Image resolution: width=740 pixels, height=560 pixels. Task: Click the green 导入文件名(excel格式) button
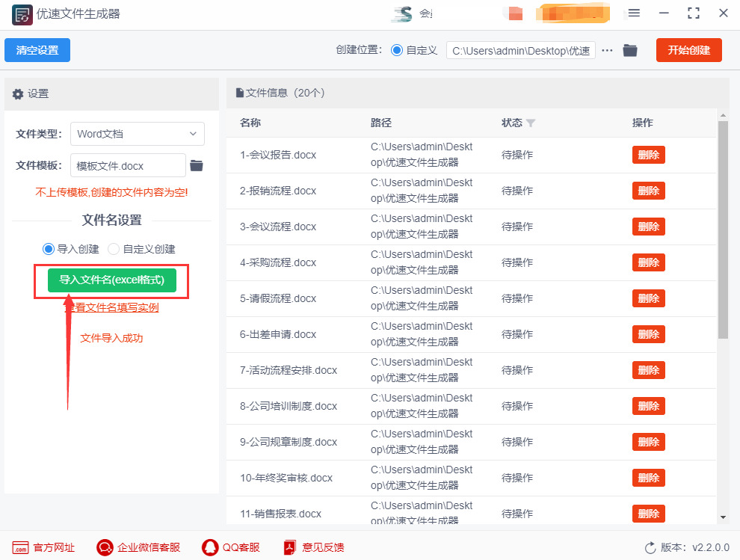[x=112, y=280]
